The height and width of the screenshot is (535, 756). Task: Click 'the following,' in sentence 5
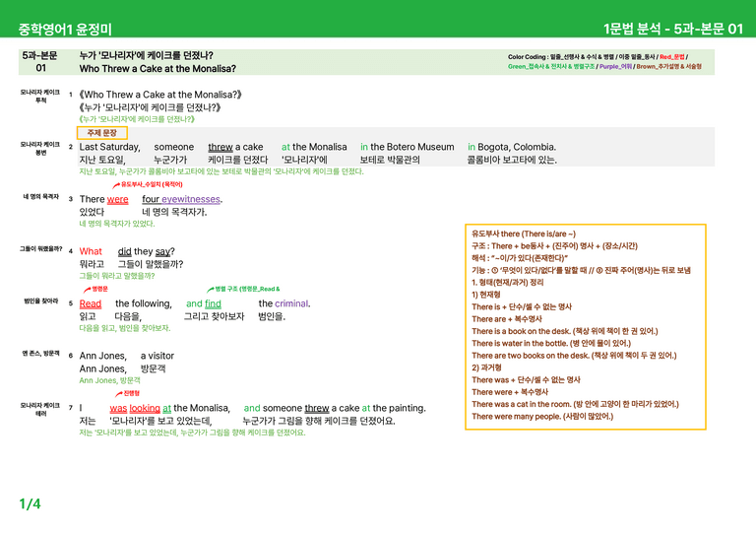143,303
